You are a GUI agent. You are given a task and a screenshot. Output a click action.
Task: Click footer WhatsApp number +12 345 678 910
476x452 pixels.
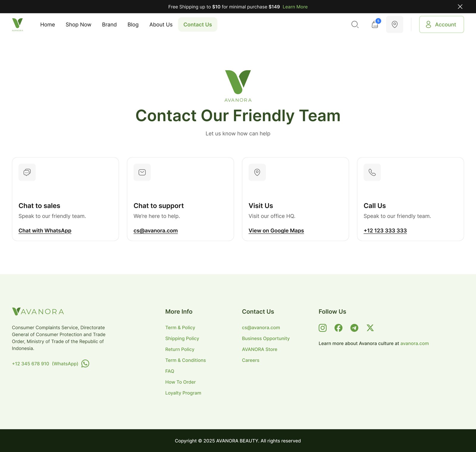pos(31,364)
